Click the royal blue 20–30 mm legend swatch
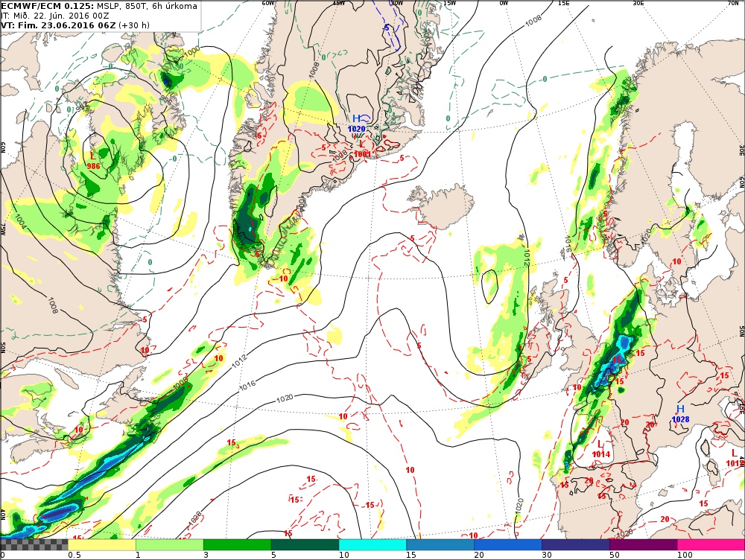This screenshot has height=560, width=745. point(508,544)
